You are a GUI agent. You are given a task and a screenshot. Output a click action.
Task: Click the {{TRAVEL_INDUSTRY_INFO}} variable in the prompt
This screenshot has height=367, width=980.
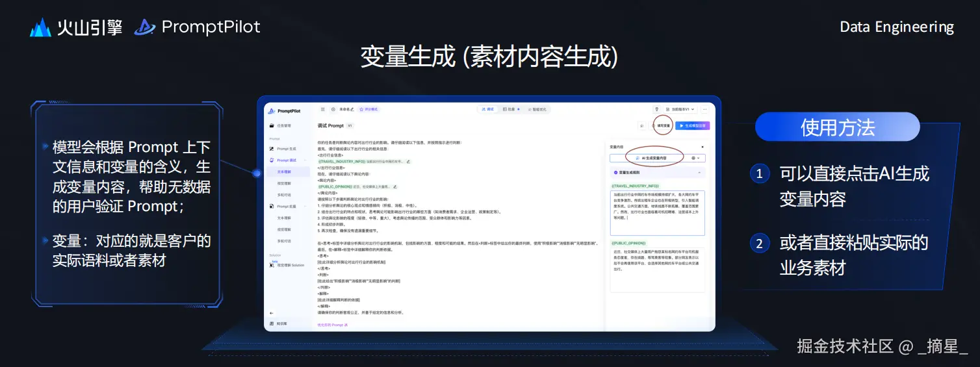pyautogui.click(x=342, y=161)
